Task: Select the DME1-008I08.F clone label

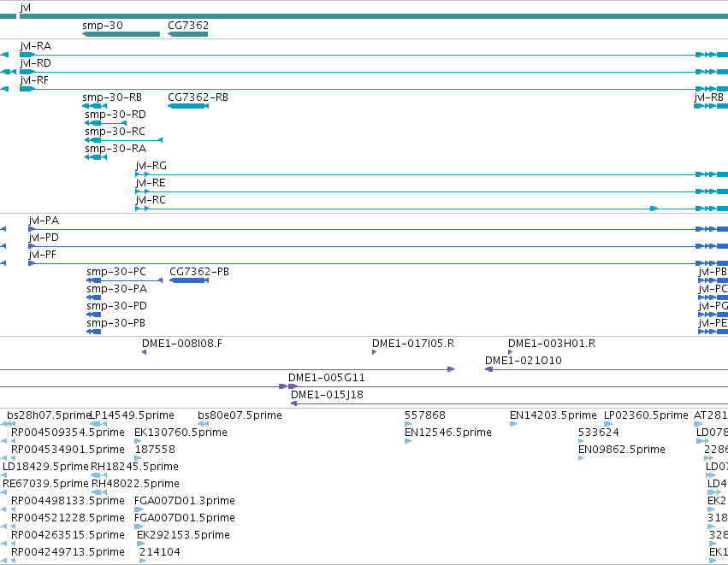Action: 182,344
